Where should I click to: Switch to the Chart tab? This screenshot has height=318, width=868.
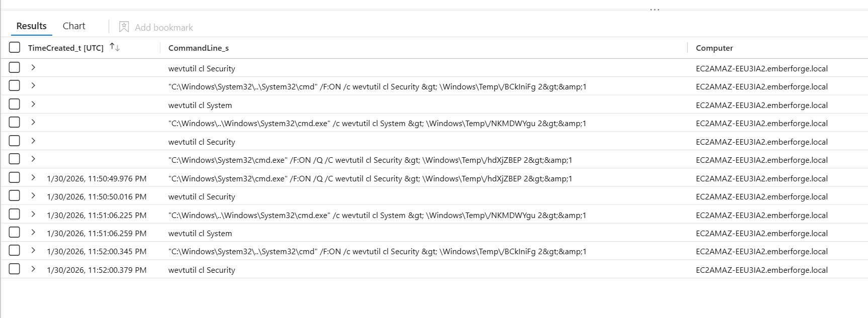point(74,26)
